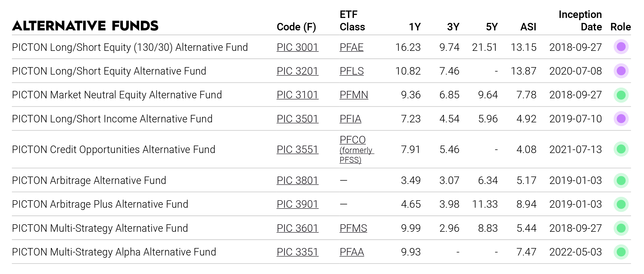Click the purple role dot for Long/Short Equity (130/30) fund
Screen dimensions: 644x274
tap(621, 47)
